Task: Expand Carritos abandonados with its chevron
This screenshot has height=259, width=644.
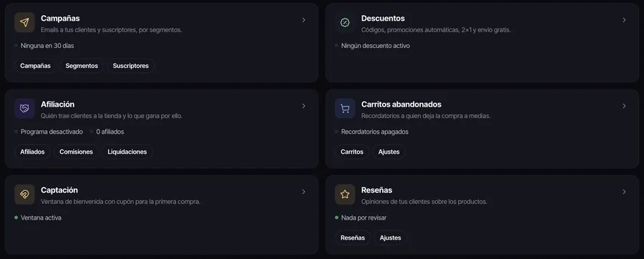Action: (624, 106)
